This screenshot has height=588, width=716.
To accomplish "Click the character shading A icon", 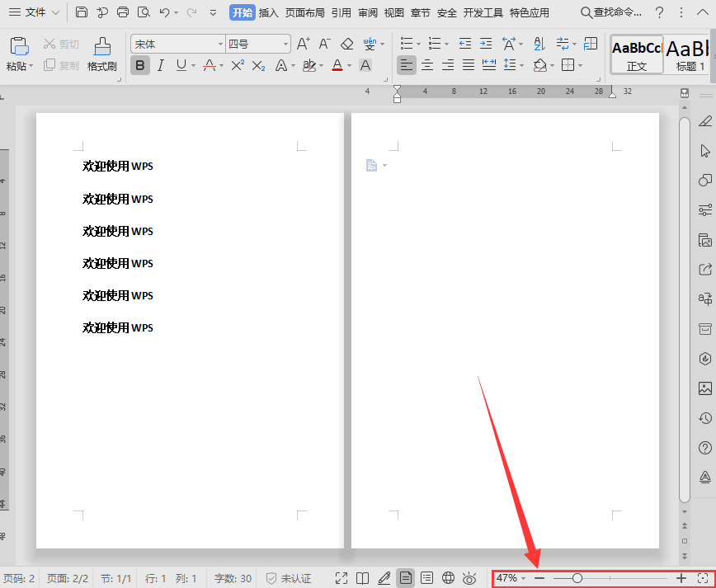I will [x=365, y=65].
